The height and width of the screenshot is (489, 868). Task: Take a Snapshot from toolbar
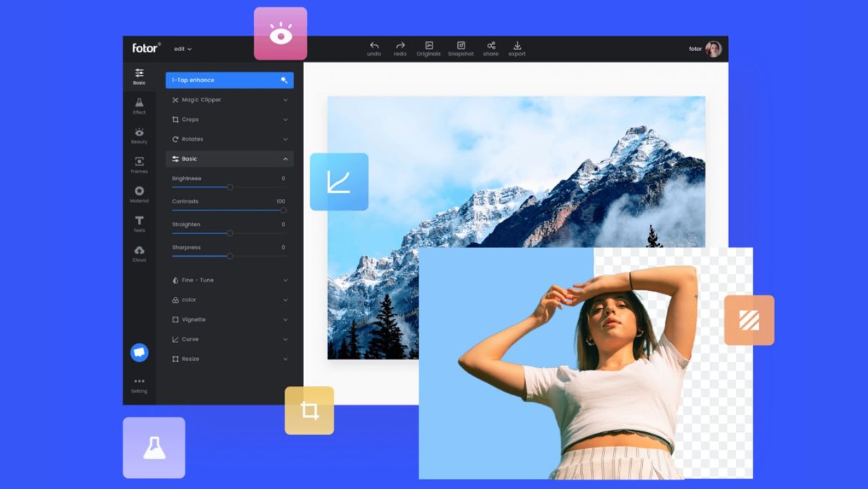pyautogui.click(x=461, y=46)
